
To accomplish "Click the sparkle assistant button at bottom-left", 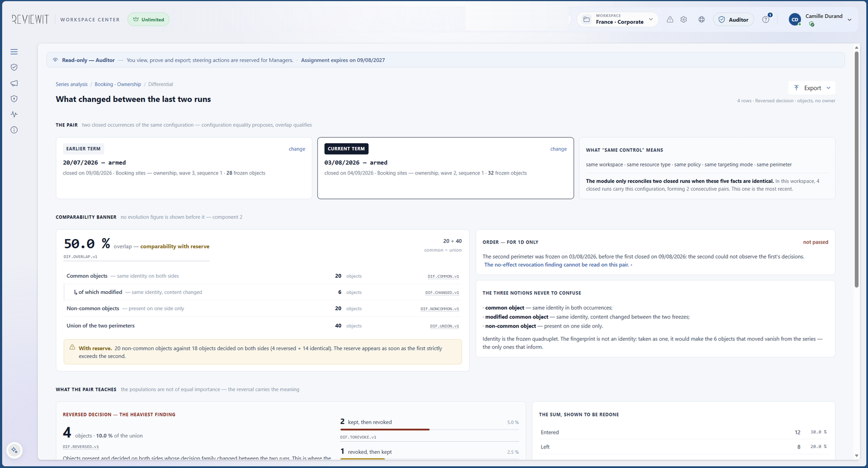I will (x=14, y=450).
